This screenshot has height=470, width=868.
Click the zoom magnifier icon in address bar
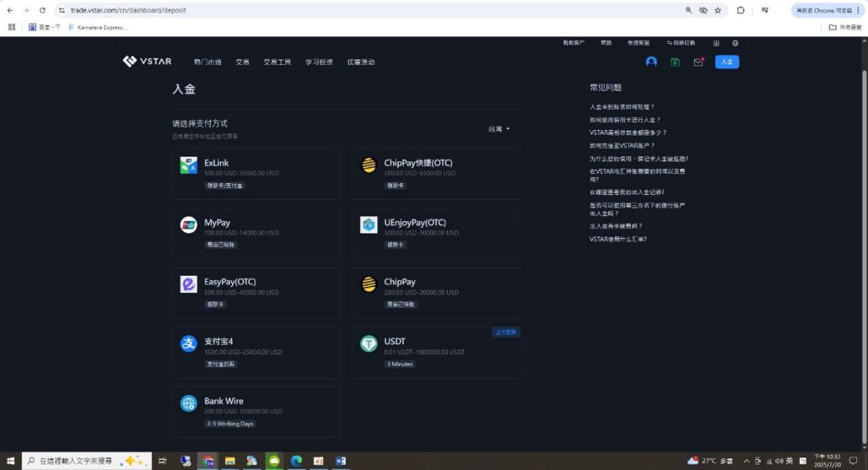[688, 10]
